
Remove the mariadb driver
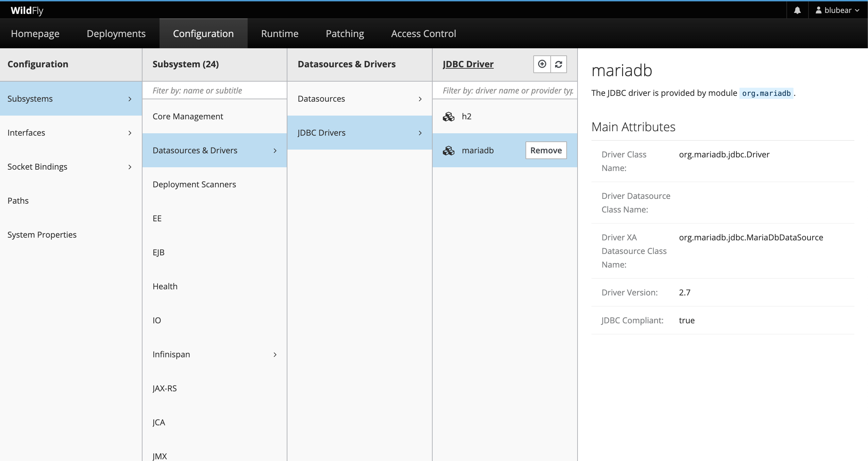(546, 150)
